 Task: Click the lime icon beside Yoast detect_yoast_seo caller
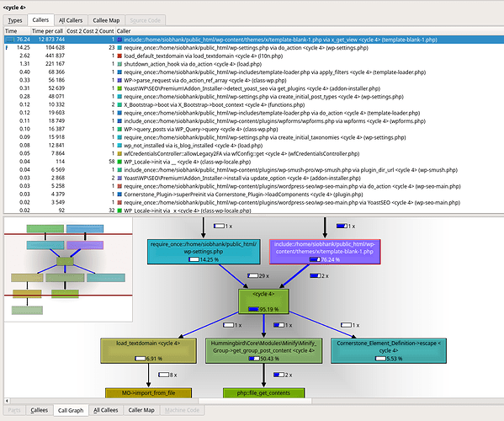tap(119, 88)
